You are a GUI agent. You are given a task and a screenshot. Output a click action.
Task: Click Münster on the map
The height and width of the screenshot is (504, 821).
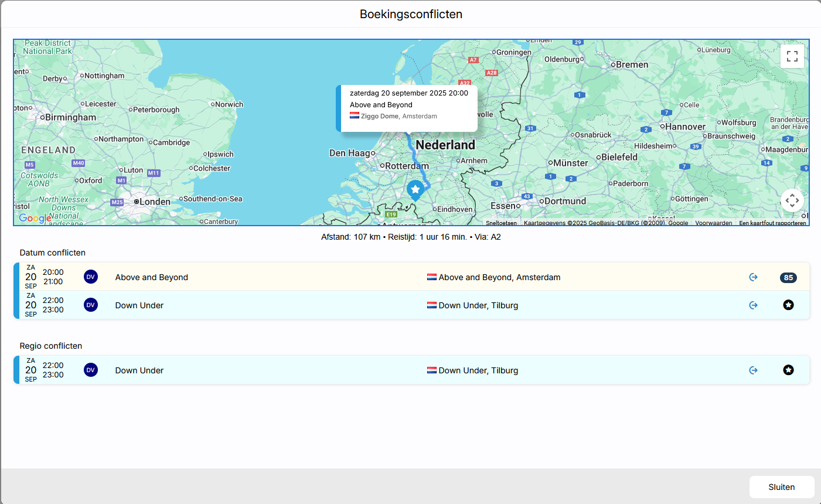click(x=571, y=163)
